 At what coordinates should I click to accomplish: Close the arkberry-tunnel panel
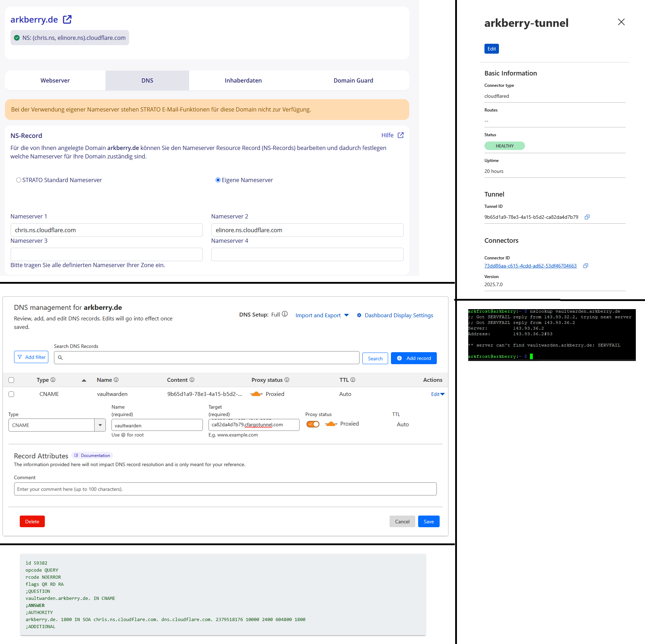[621, 22]
